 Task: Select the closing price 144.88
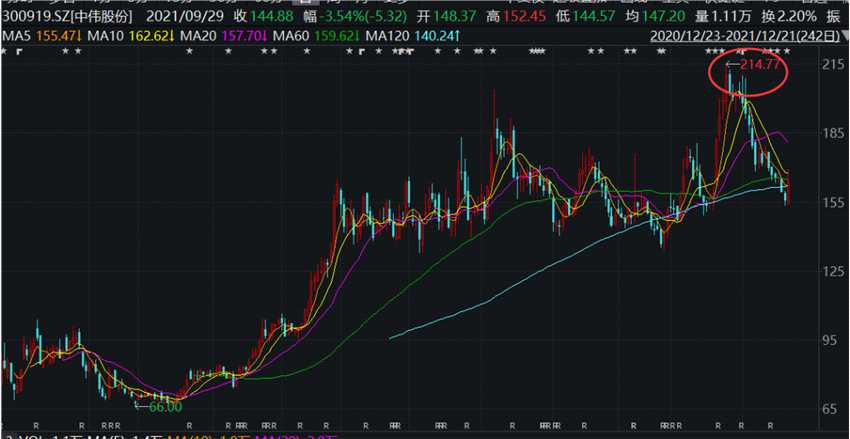pos(271,17)
